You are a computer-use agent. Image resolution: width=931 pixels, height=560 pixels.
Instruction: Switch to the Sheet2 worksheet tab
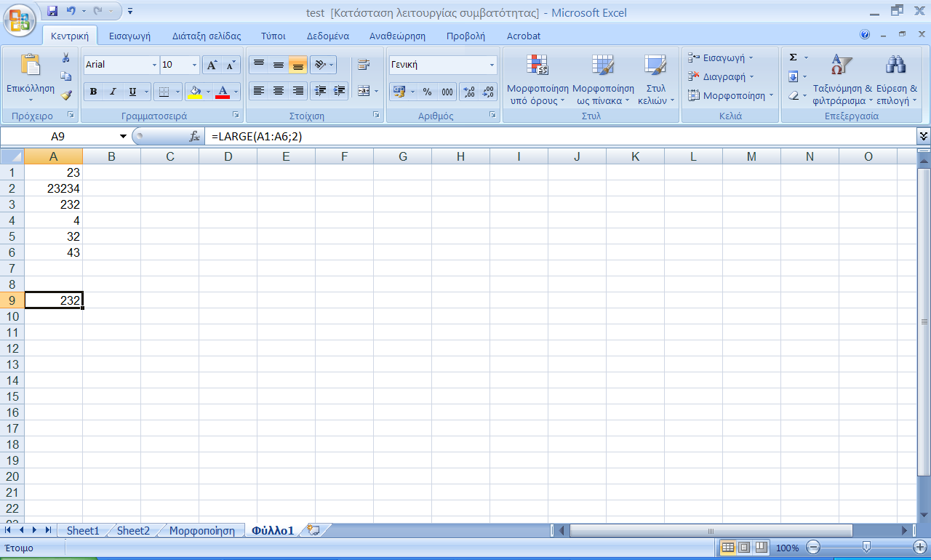point(133,531)
